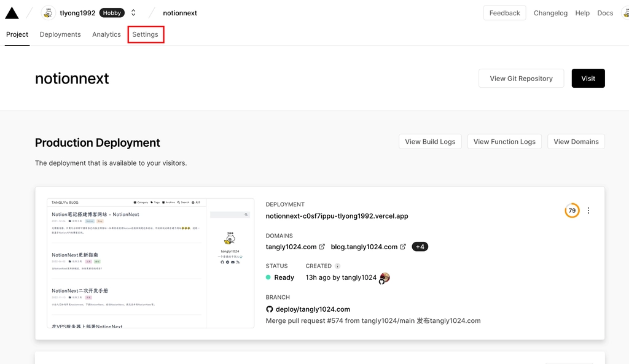Image resolution: width=629 pixels, height=364 pixels.
Task: Switch to the Settings tab
Action: (145, 34)
